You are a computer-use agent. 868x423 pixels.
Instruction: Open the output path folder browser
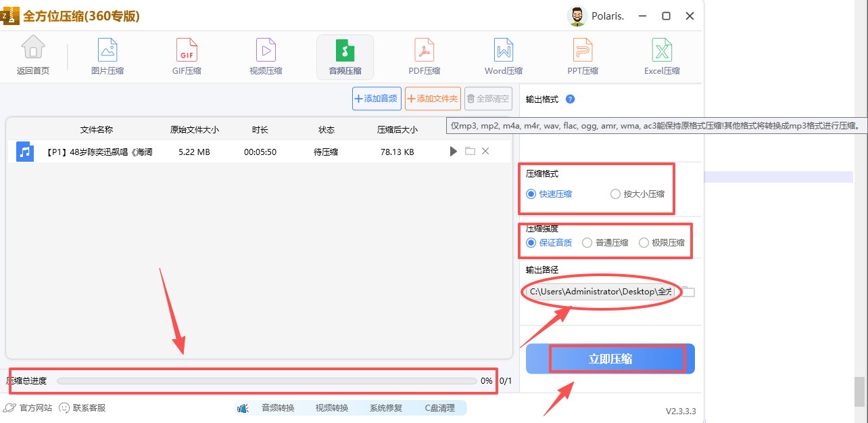coord(687,291)
